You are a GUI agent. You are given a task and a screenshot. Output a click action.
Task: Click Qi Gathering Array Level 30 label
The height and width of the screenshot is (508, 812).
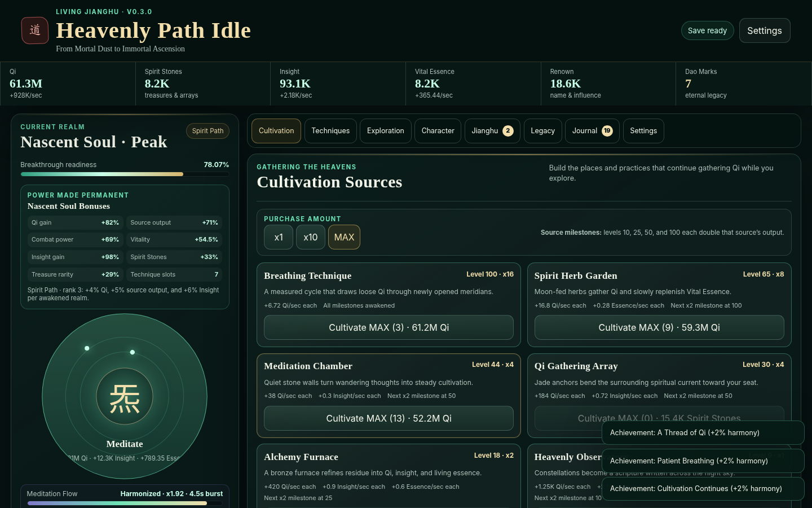(763, 365)
